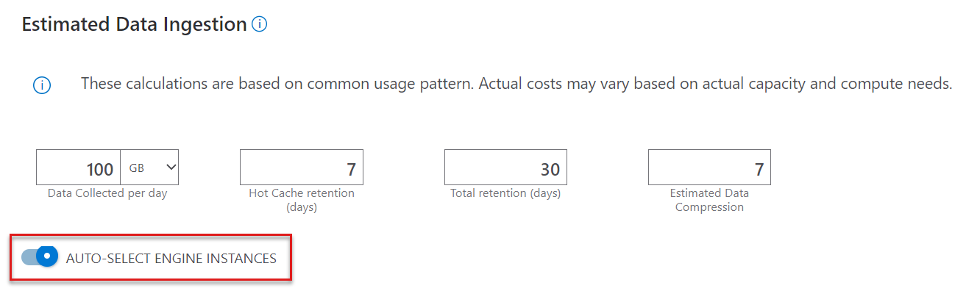
Task: Click the 'Estimated Data Compression' caption
Action: point(709,200)
